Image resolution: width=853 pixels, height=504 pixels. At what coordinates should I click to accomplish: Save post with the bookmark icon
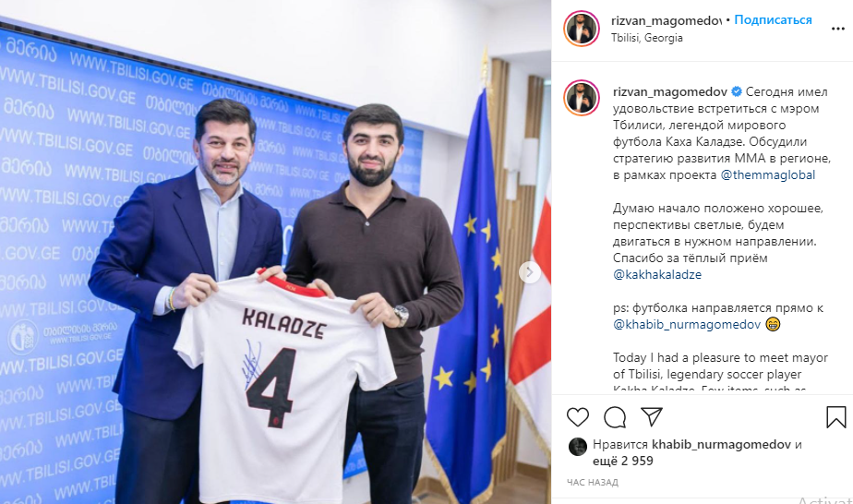(835, 417)
